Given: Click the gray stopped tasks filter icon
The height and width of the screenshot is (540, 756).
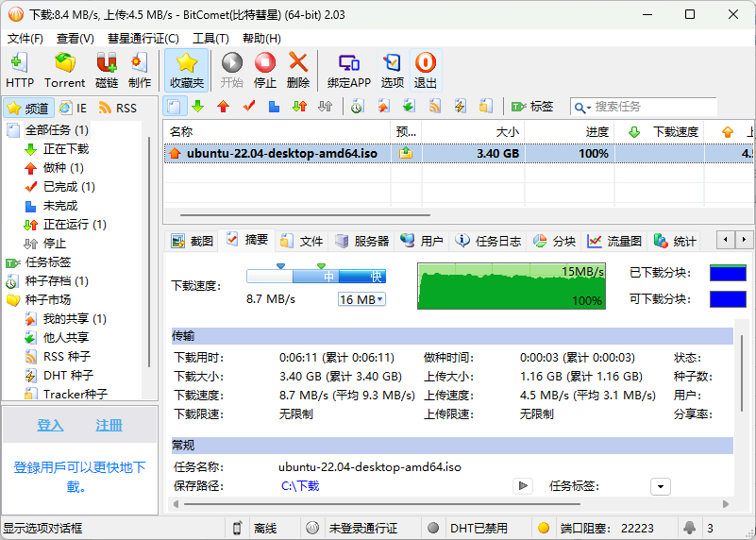Looking at the screenshot, I should pyautogui.click(x=325, y=107).
